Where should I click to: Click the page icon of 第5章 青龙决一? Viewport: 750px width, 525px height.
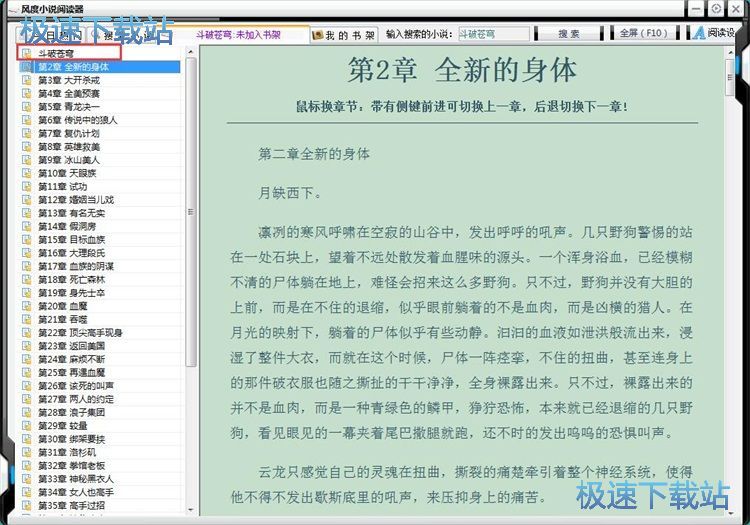pos(27,107)
